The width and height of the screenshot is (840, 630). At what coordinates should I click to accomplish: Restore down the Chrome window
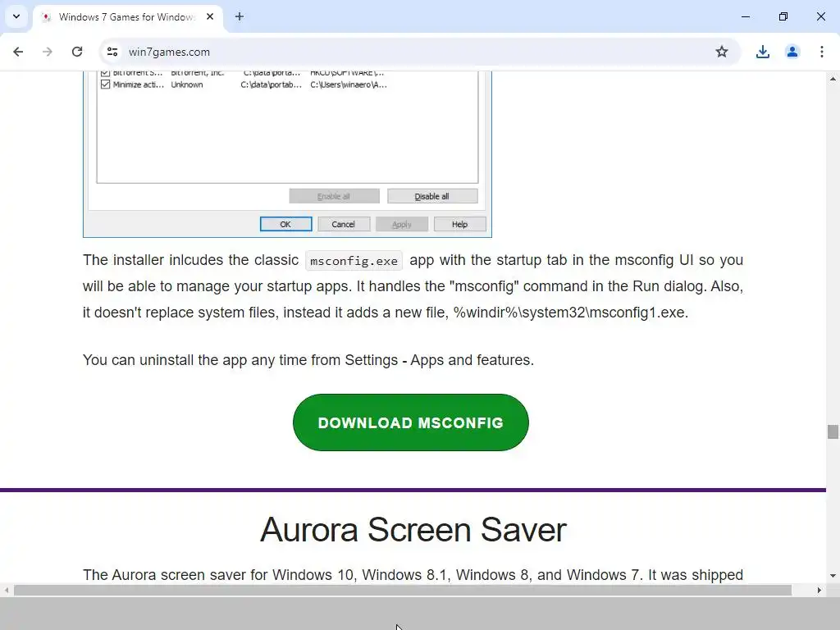[783, 16]
